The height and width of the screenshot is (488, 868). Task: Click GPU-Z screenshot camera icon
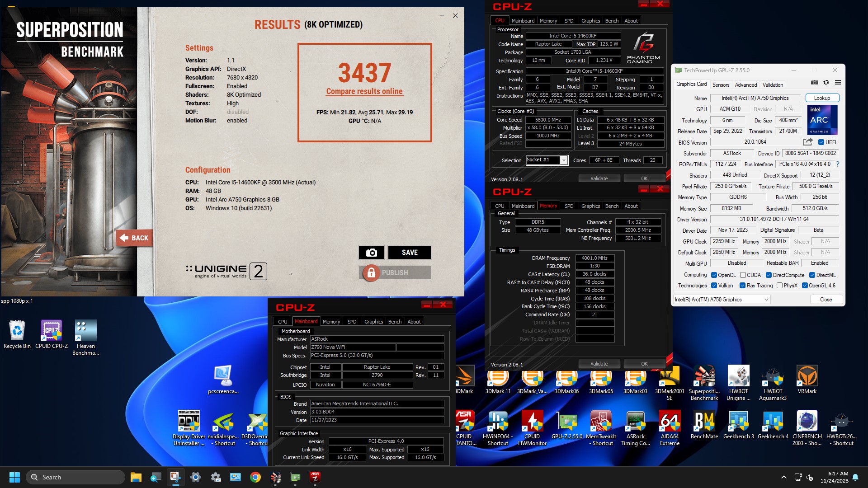pos(814,83)
